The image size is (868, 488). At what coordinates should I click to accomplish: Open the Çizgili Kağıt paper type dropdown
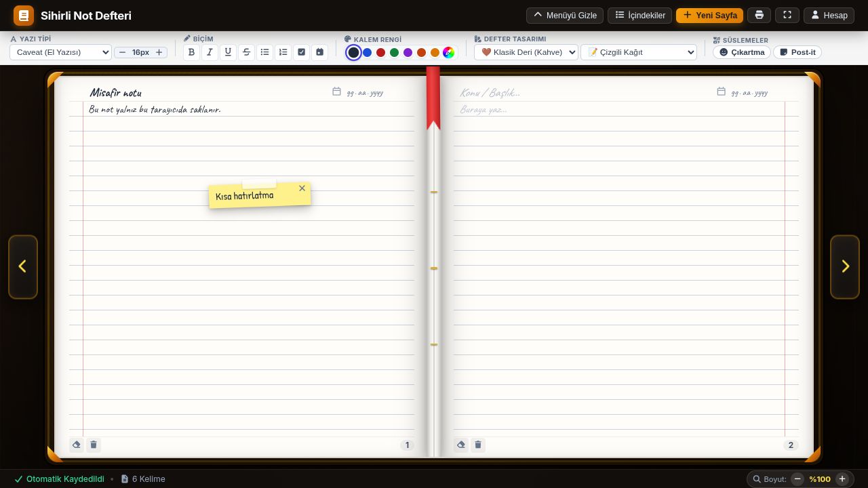coord(639,52)
